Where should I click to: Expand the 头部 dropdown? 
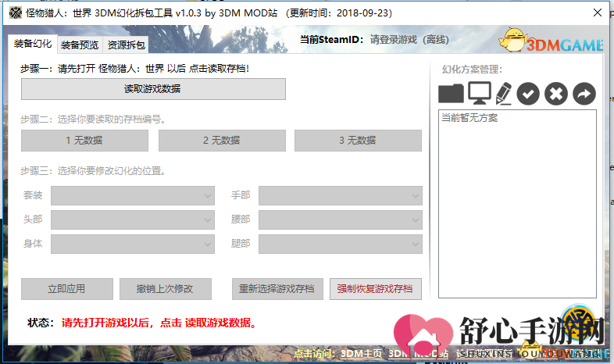133,219
